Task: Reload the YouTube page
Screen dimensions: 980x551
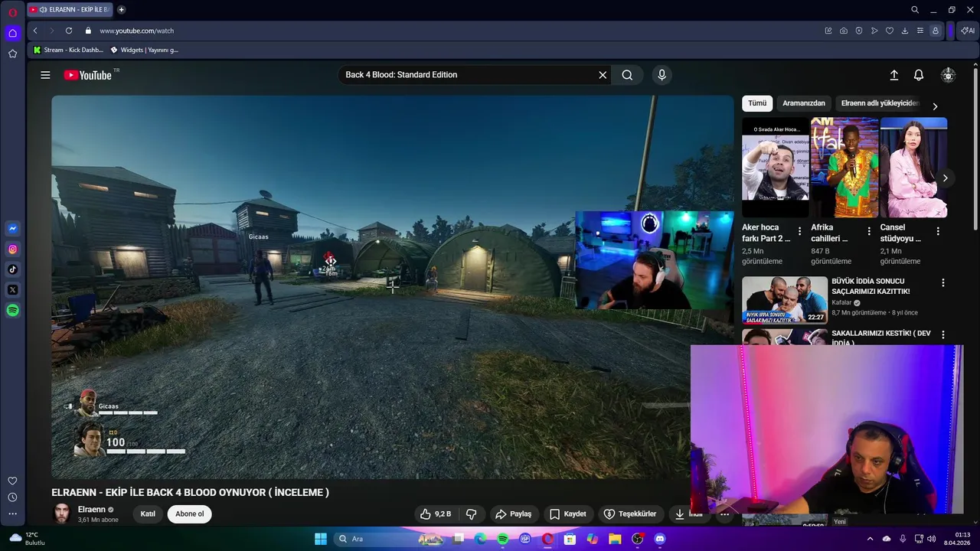Action: 69,31
